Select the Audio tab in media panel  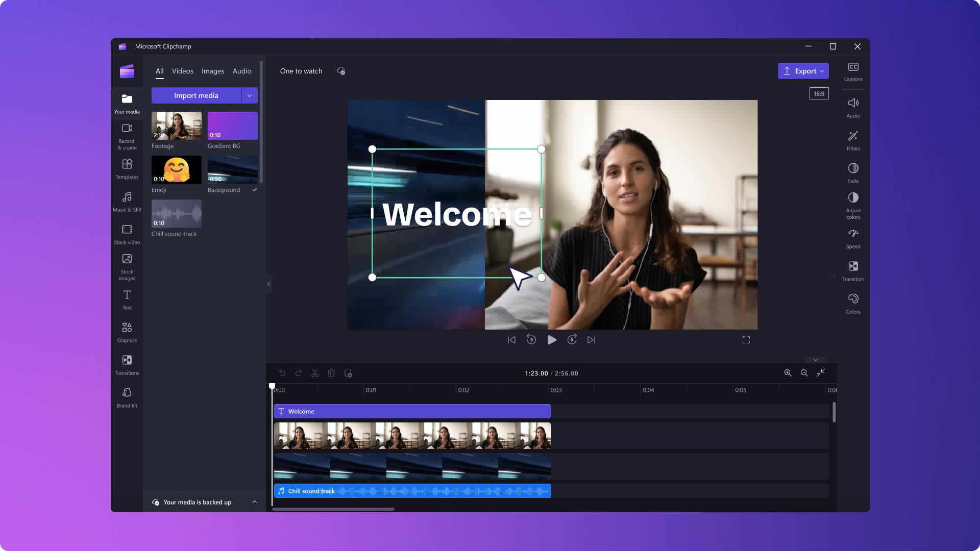(241, 70)
